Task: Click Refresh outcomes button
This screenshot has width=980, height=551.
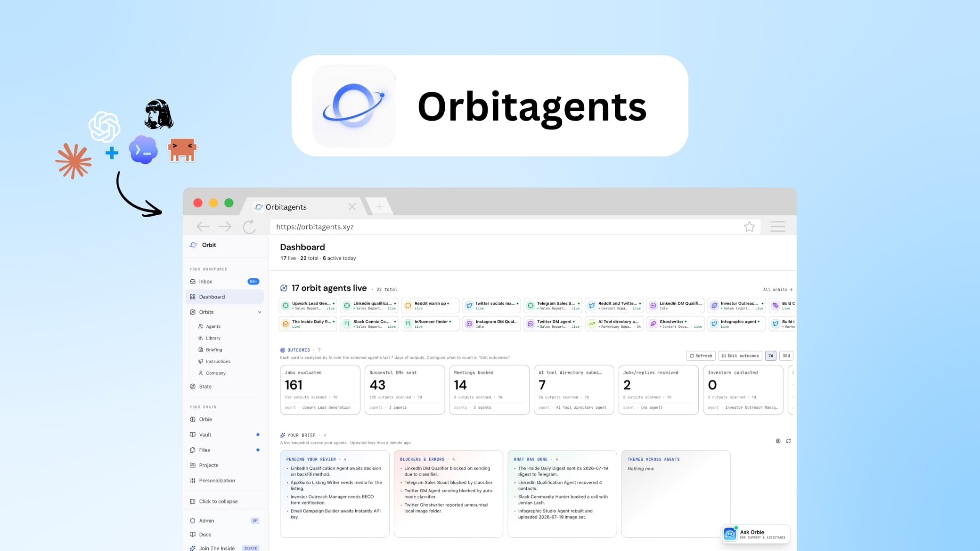Action: coord(701,356)
